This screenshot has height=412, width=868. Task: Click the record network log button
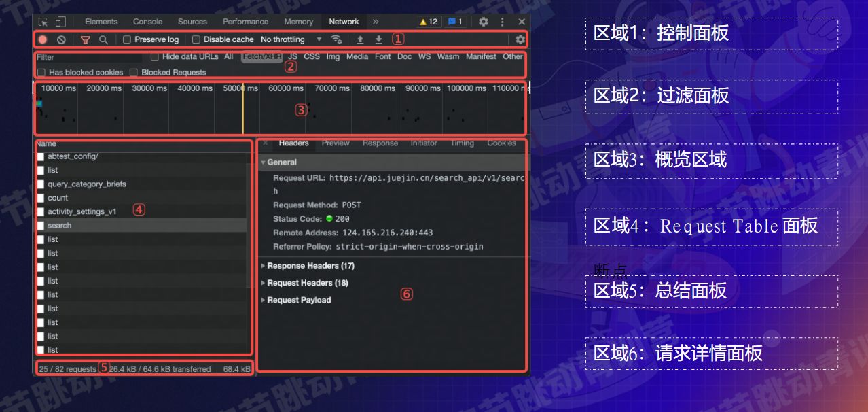(43, 40)
